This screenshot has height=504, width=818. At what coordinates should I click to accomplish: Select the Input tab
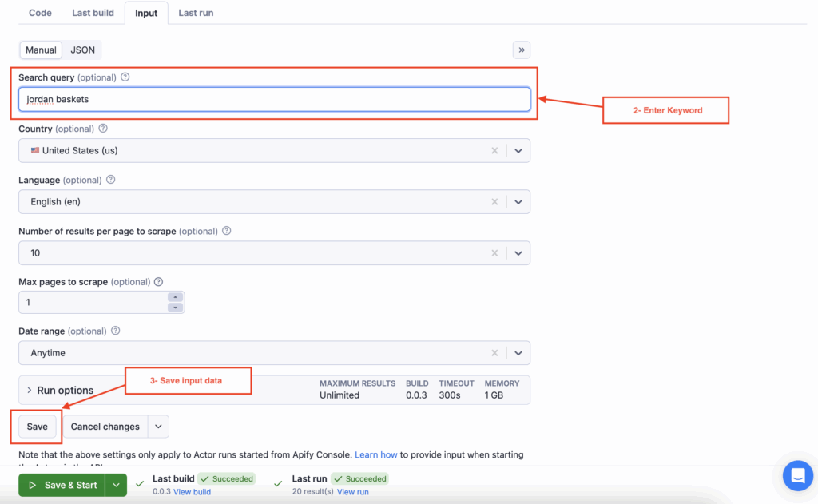click(x=146, y=13)
